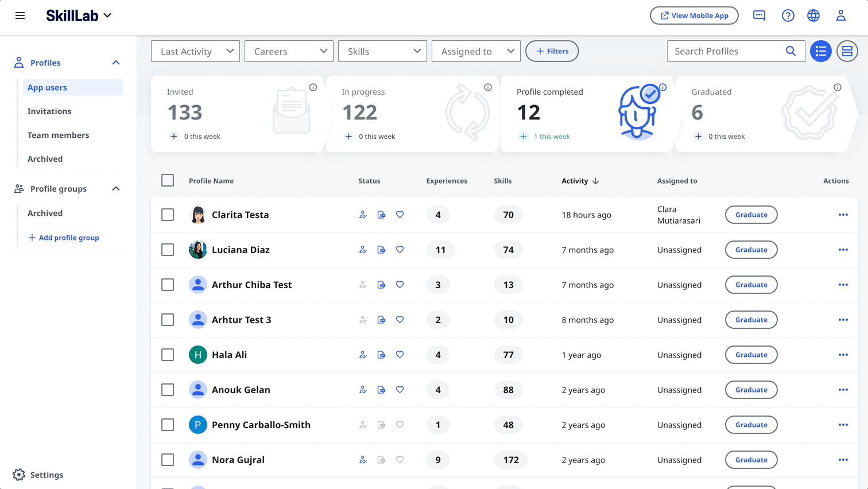Show info for In progress card
This screenshot has height=489, width=868.
coord(487,87)
